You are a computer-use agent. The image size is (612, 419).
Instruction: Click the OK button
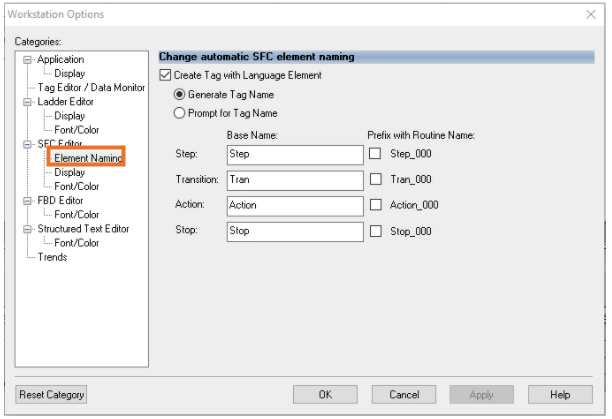[x=325, y=394]
